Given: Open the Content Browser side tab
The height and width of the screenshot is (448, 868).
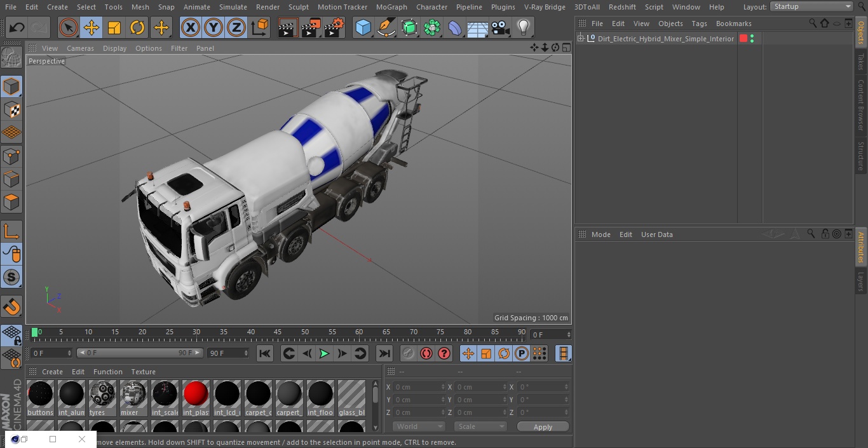Looking at the screenshot, I should click(861, 104).
